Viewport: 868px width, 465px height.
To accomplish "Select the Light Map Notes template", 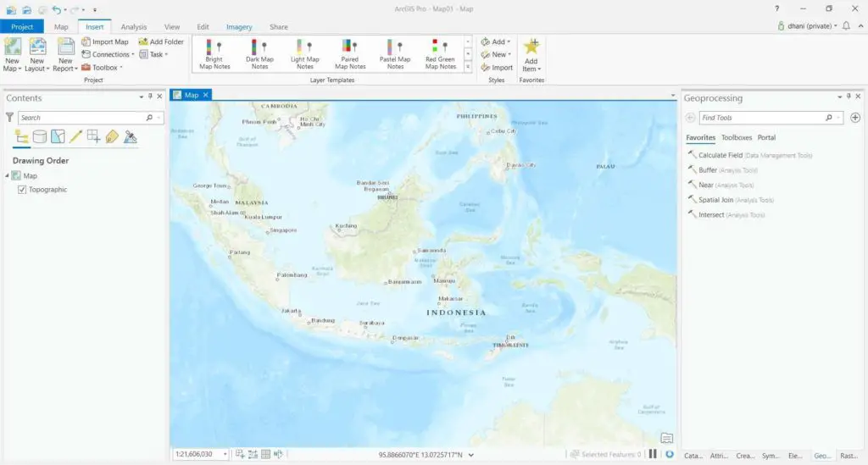I will 305,54.
